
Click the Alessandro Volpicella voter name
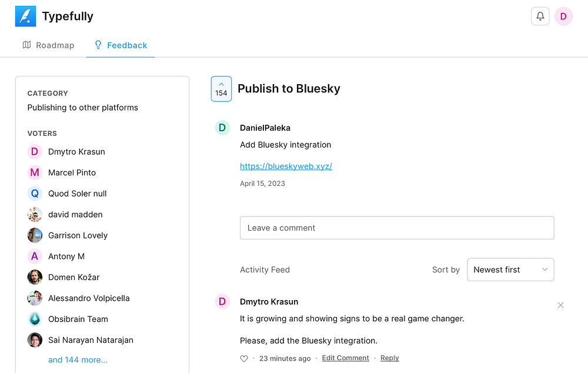(x=89, y=298)
